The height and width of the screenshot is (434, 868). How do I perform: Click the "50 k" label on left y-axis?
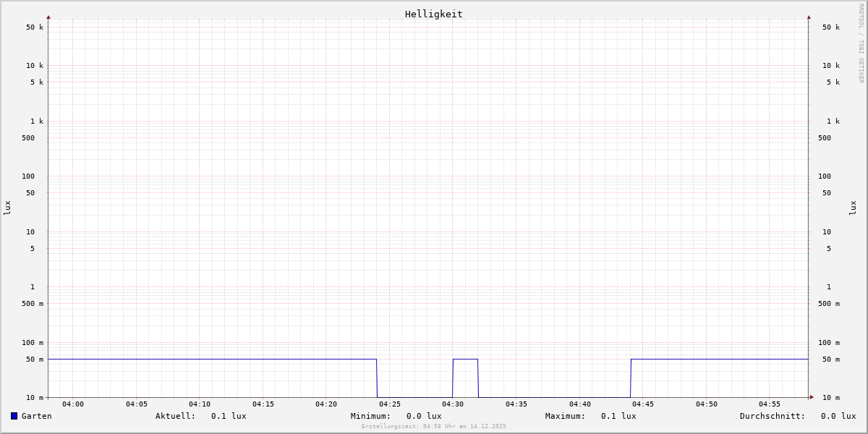(x=35, y=27)
